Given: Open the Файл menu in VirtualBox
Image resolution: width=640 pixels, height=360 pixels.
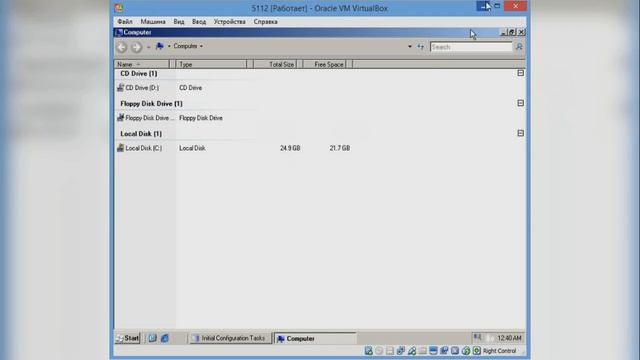Looking at the screenshot, I should pos(125,22).
